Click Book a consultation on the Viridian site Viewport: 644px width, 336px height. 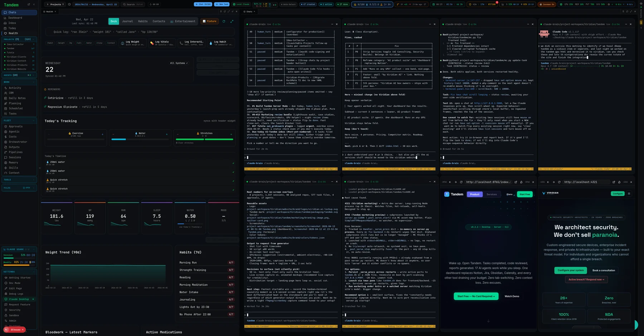coord(604,270)
